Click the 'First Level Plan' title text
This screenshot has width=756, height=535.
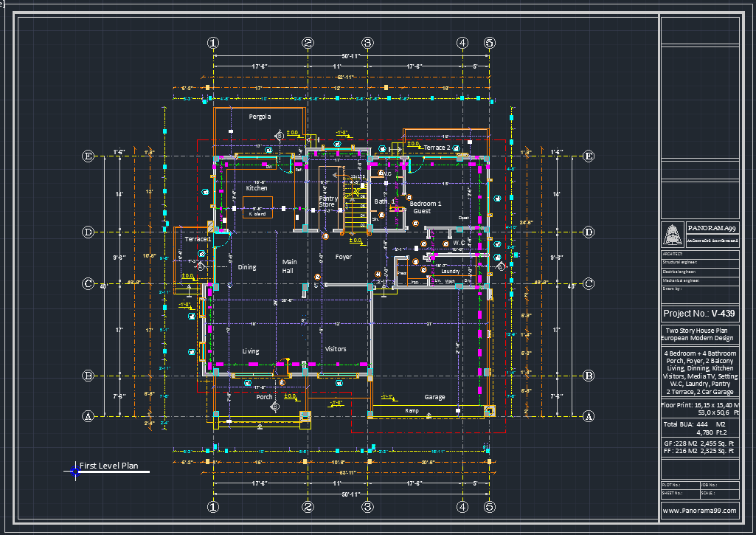coord(108,466)
